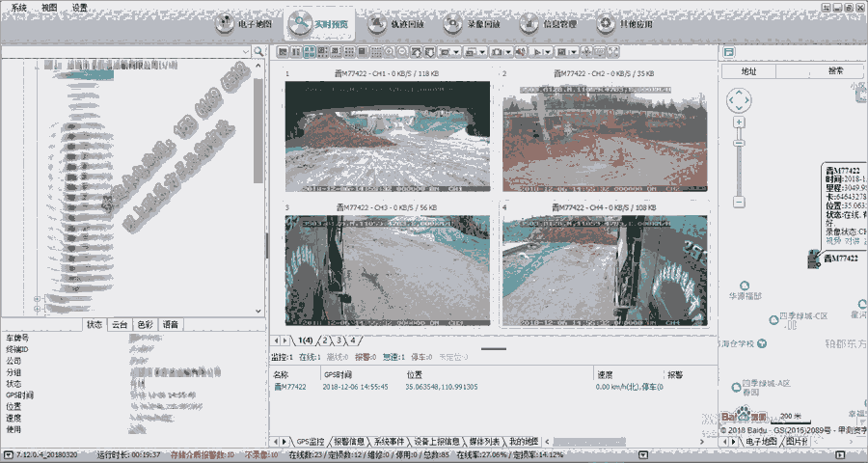This screenshot has width=868, height=463.
Task: Open the 设置 menu
Action: 79,7
